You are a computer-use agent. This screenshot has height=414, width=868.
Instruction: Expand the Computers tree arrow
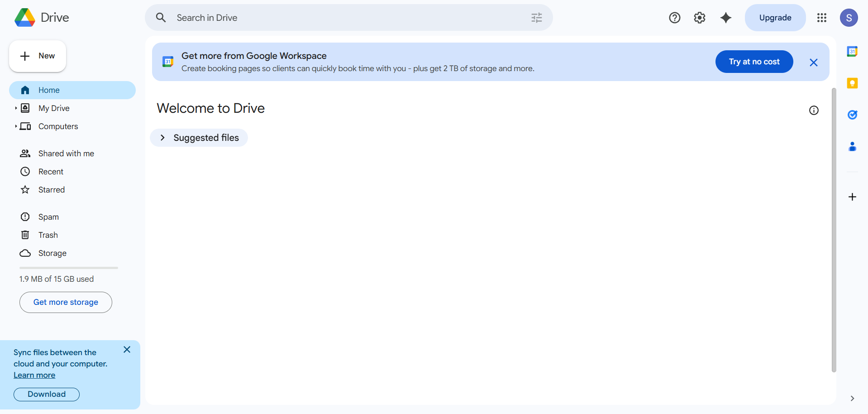point(16,126)
